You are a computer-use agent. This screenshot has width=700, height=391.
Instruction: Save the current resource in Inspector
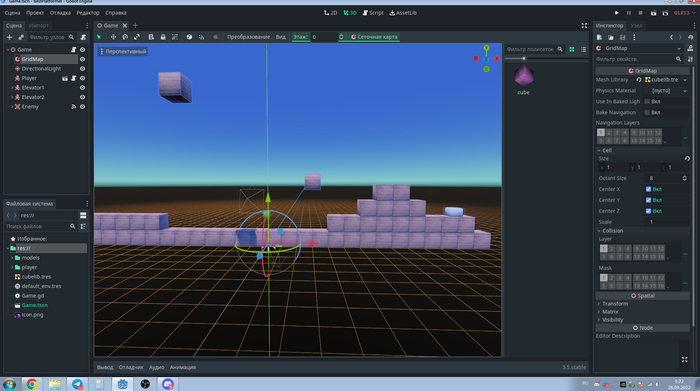tap(622, 37)
